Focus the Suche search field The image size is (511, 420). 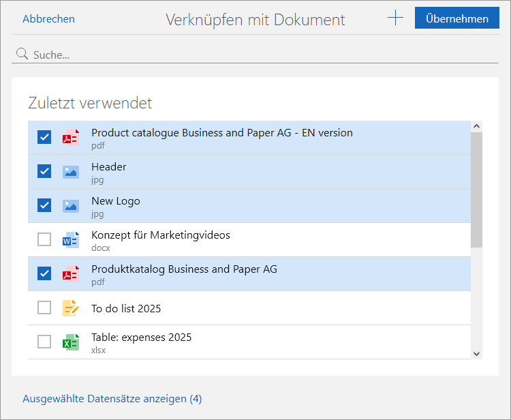click(259, 55)
